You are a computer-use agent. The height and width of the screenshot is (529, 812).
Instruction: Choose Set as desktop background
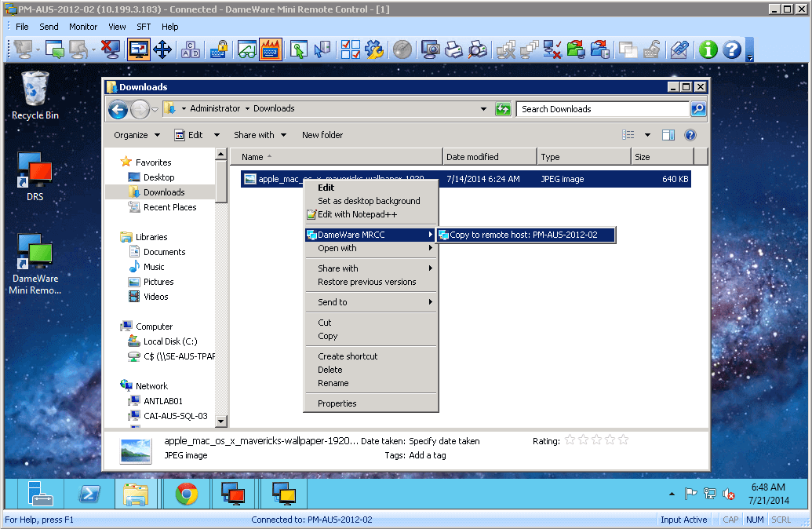pos(369,201)
